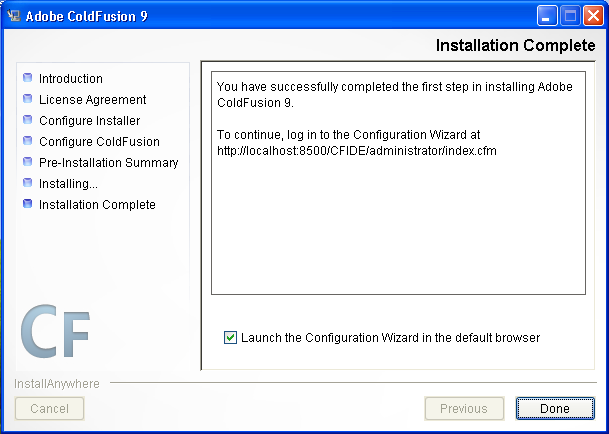Image resolution: width=609 pixels, height=434 pixels.
Task: Click the Pre-Installation Summary bullet icon
Action: tap(28, 161)
